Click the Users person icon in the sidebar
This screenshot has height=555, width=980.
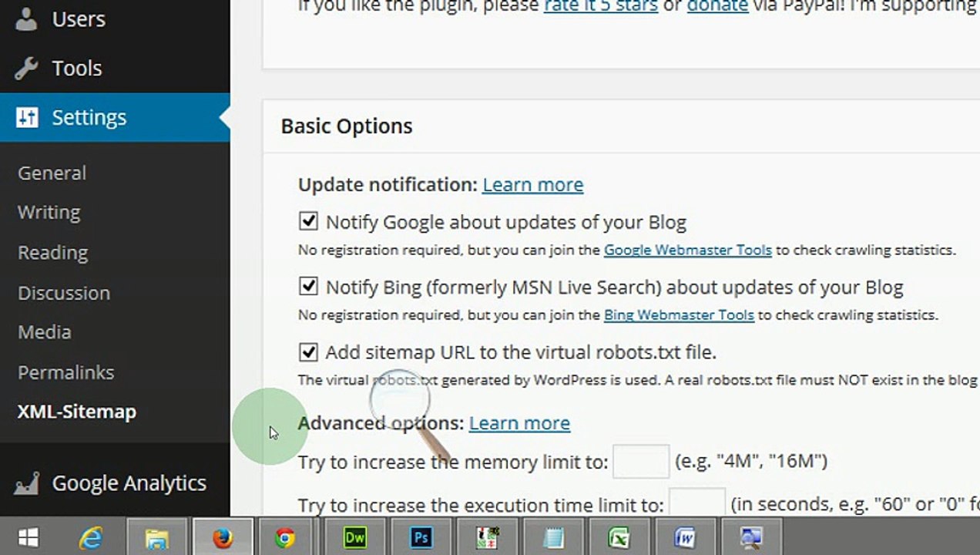pos(26,18)
